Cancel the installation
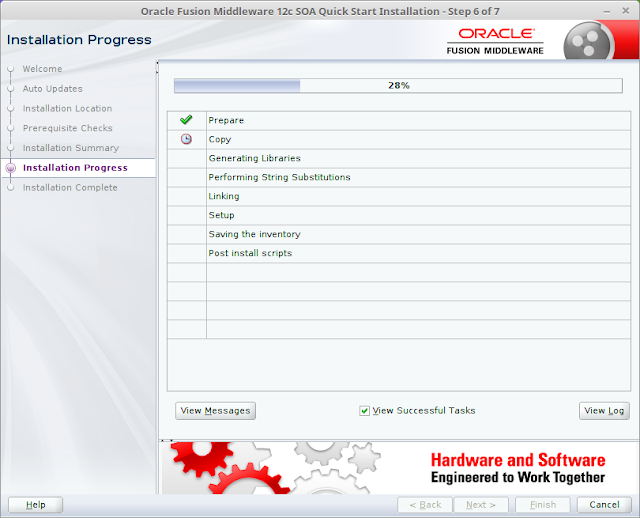Screen dimensions: 640x518 (x=604, y=505)
